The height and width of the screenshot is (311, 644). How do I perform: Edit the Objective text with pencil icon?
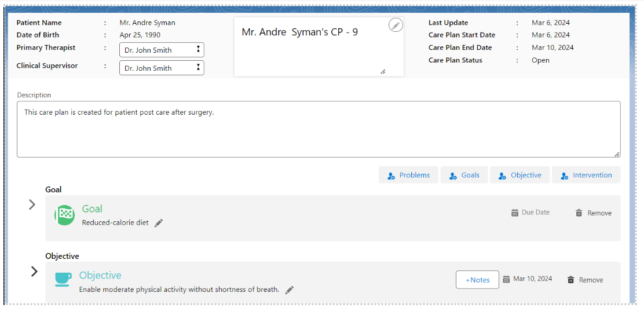pyautogui.click(x=290, y=290)
